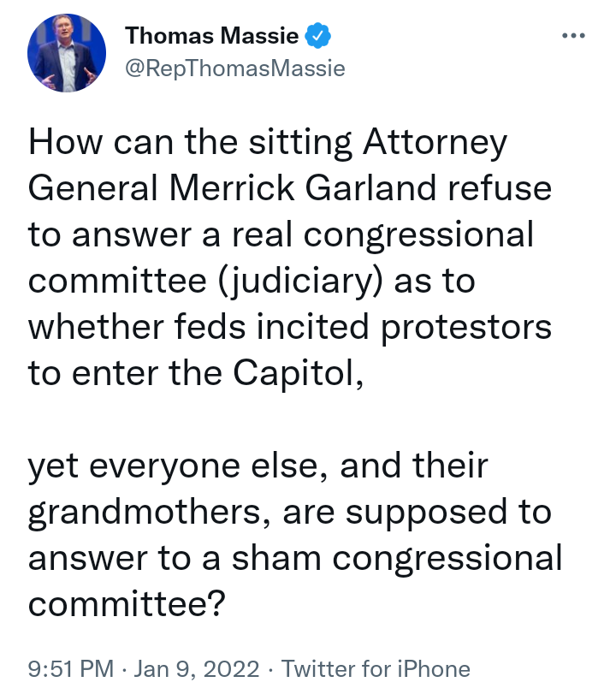Click the line "to answer a real congressional"

click(281, 235)
